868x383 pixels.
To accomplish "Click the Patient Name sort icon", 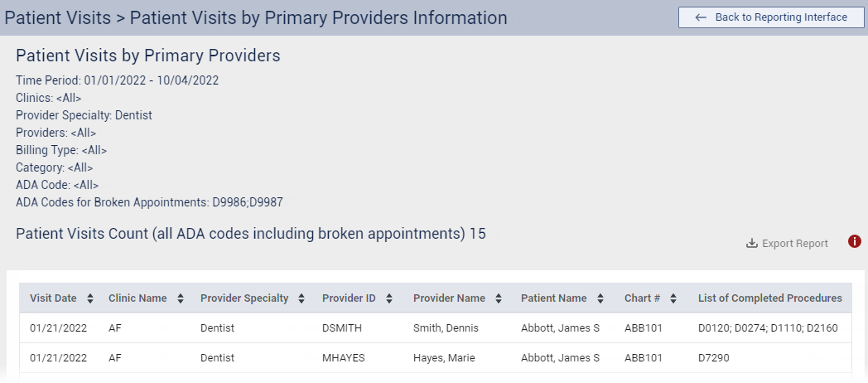I will [x=600, y=298].
